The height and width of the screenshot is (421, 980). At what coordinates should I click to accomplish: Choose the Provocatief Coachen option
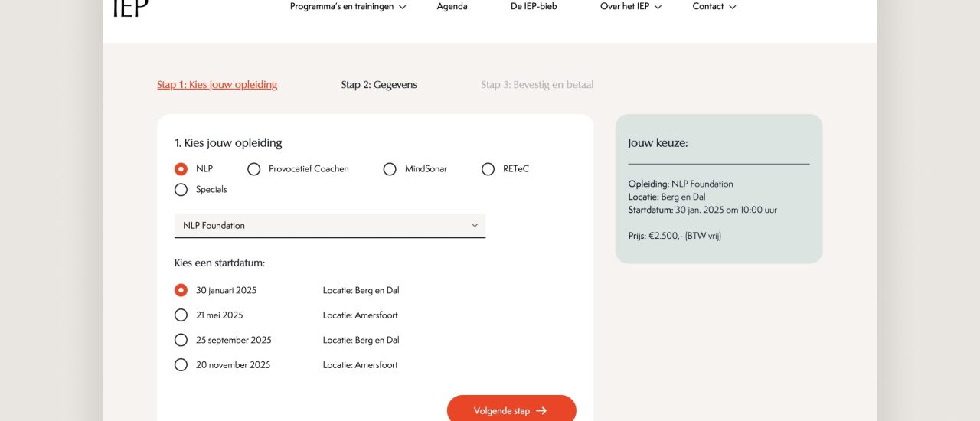pyautogui.click(x=254, y=169)
